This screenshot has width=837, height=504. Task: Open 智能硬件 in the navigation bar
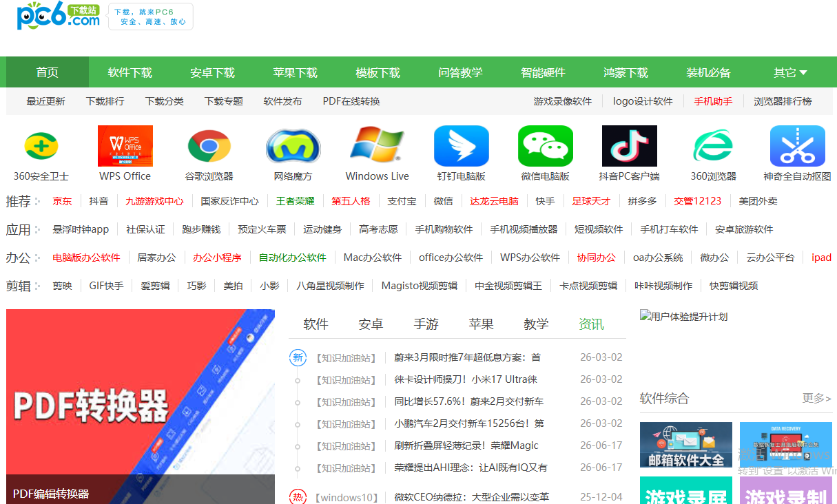tap(544, 72)
